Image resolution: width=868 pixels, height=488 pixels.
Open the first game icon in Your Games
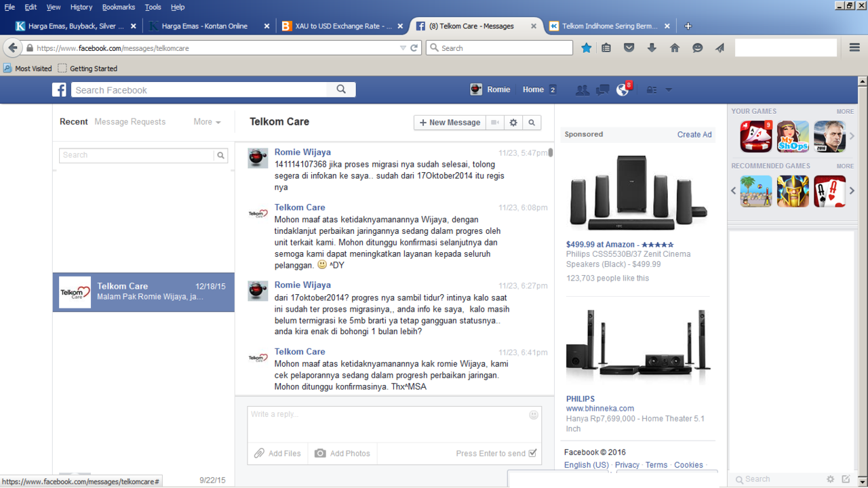(x=756, y=136)
